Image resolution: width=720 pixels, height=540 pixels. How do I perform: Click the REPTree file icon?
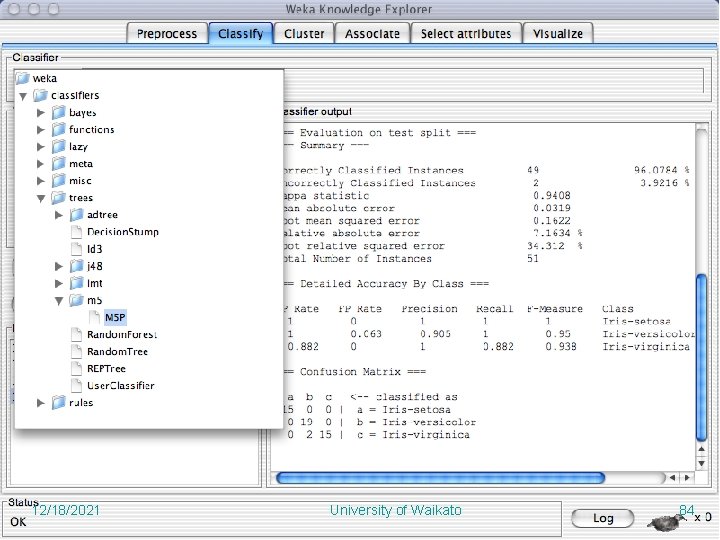point(77,368)
